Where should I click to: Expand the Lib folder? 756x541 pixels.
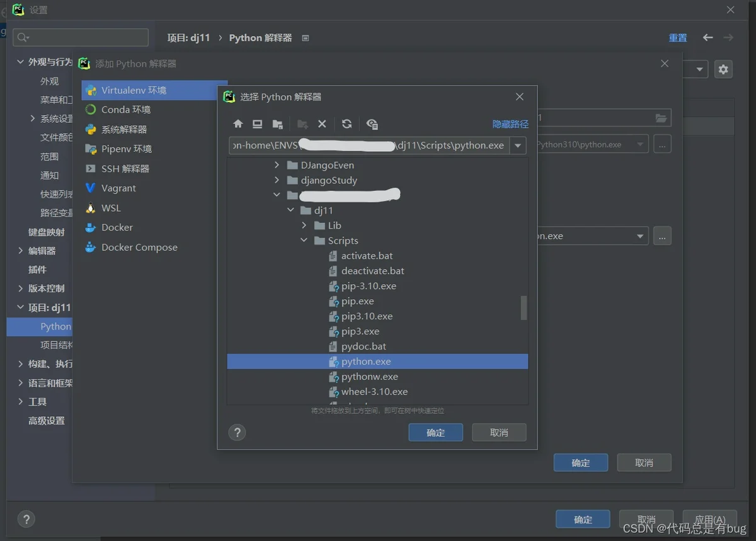pos(304,225)
